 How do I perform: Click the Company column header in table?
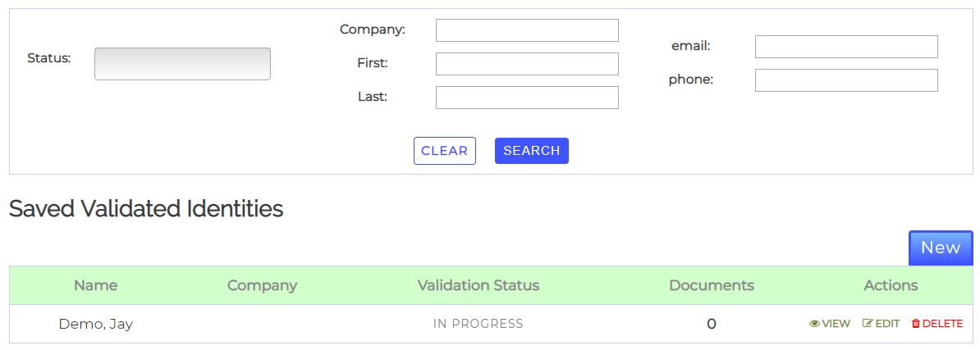tap(262, 285)
